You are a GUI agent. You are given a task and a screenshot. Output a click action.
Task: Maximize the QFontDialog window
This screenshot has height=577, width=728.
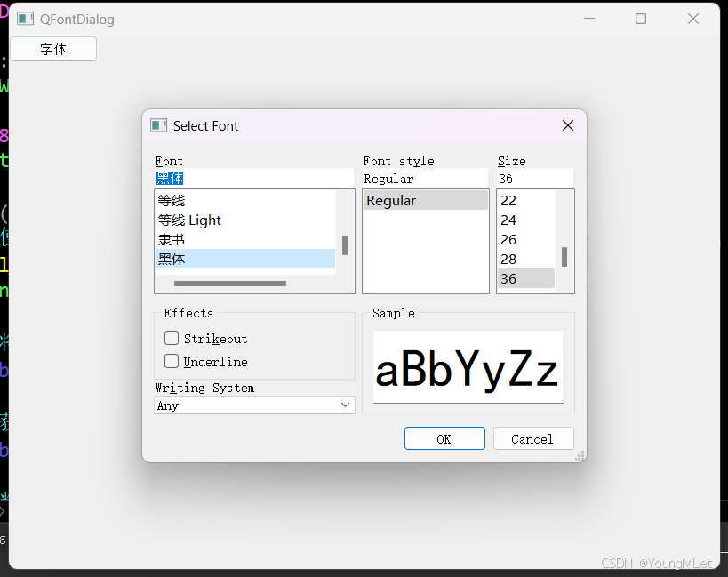tap(641, 19)
